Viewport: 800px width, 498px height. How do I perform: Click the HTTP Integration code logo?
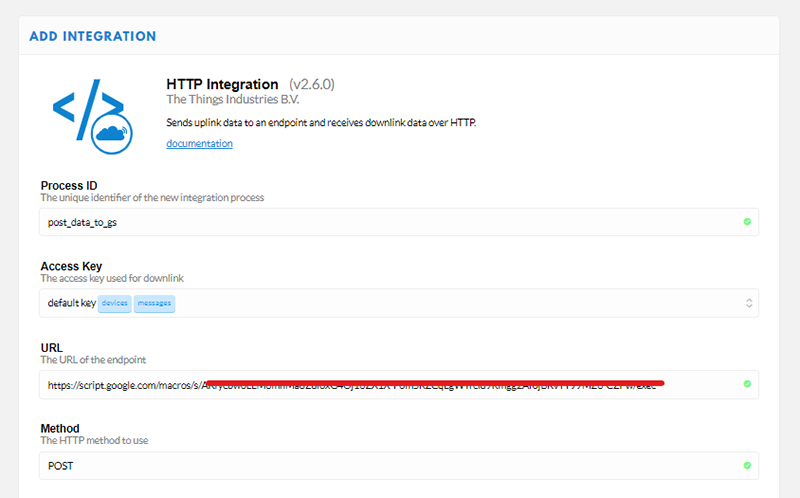88,108
